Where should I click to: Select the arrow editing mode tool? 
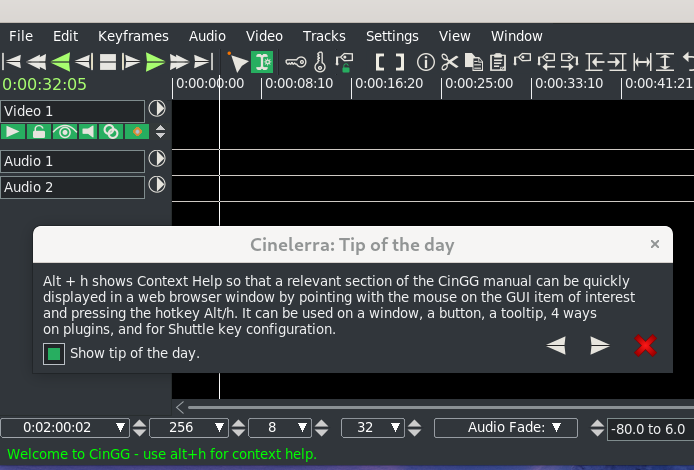(238, 62)
